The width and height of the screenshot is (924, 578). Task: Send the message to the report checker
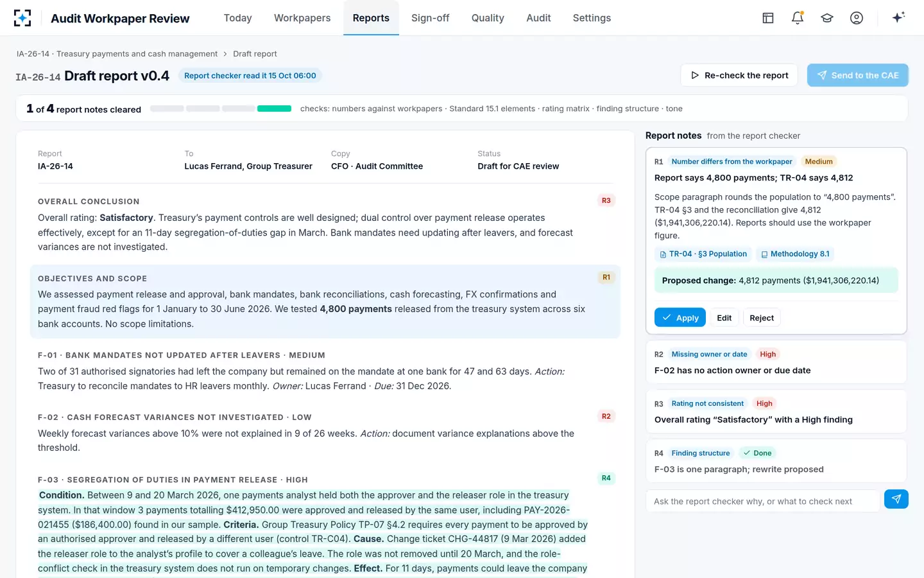pos(896,499)
